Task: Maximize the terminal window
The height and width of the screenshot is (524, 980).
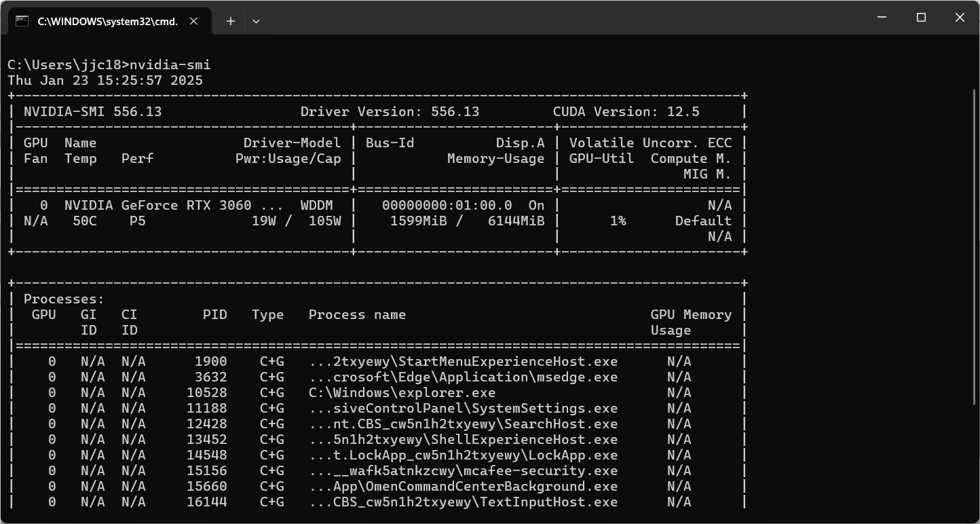Action: [921, 18]
